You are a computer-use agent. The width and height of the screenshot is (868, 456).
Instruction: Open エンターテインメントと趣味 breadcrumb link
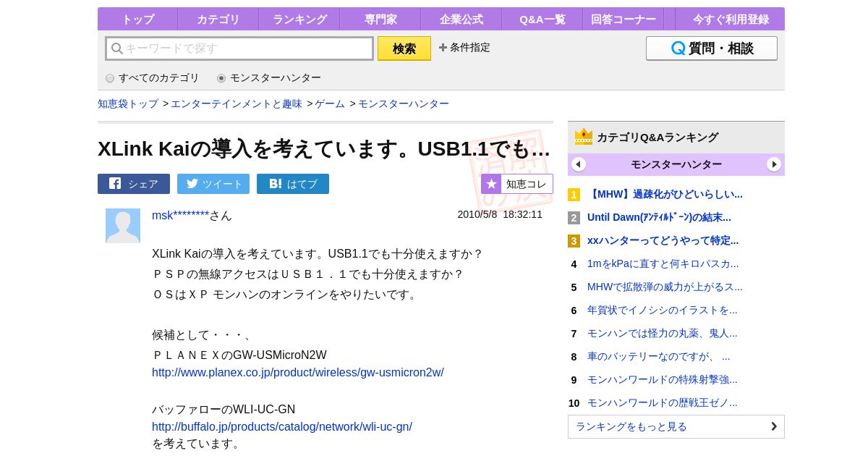237,104
